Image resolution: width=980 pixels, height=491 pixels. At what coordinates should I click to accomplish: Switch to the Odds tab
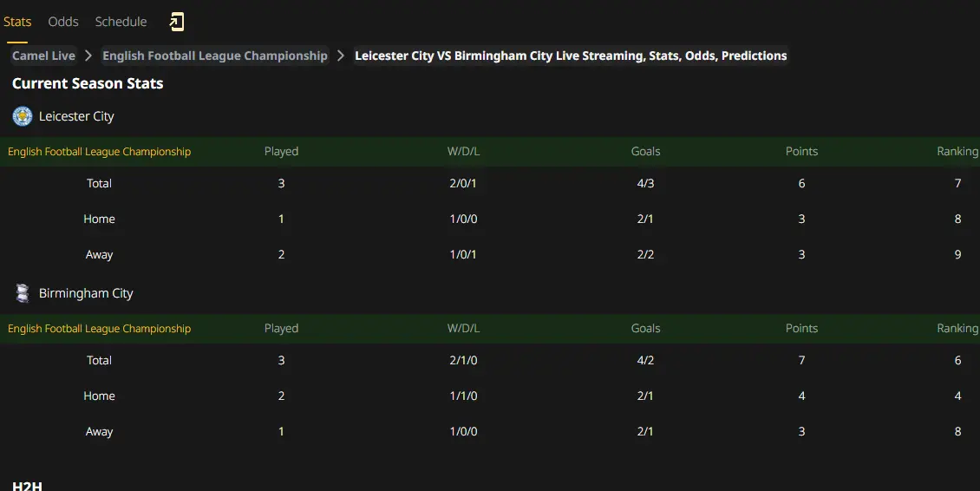tap(63, 22)
